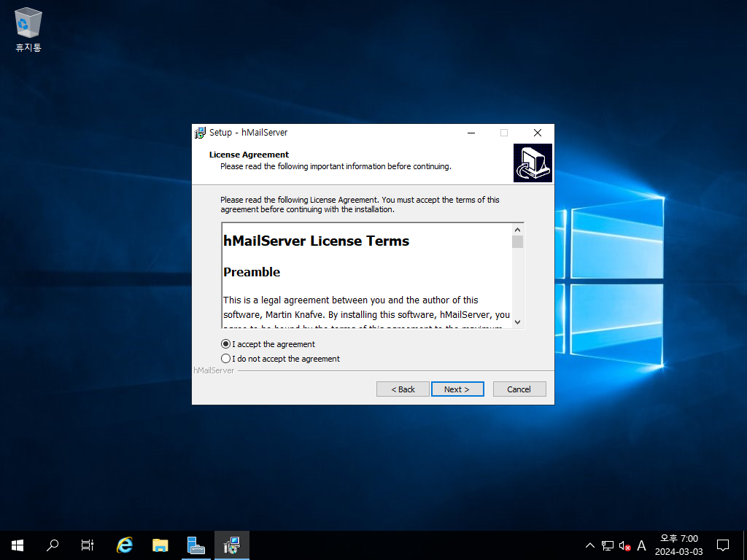Open Server Manager from taskbar
The height and width of the screenshot is (560, 747).
click(x=196, y=545)
